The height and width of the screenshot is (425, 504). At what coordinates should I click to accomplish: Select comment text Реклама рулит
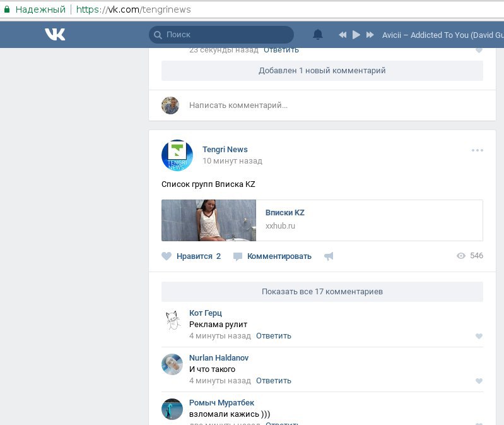(x=218, y=325)
